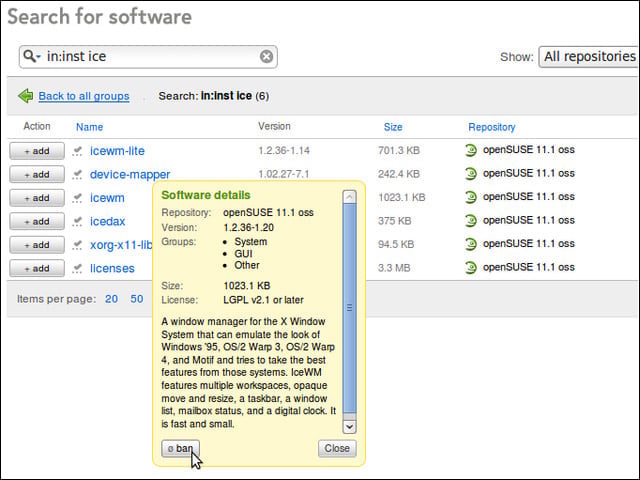640x480 pixels.
Task: Select License LGPL v2.1 or later text
Action: 263,300
